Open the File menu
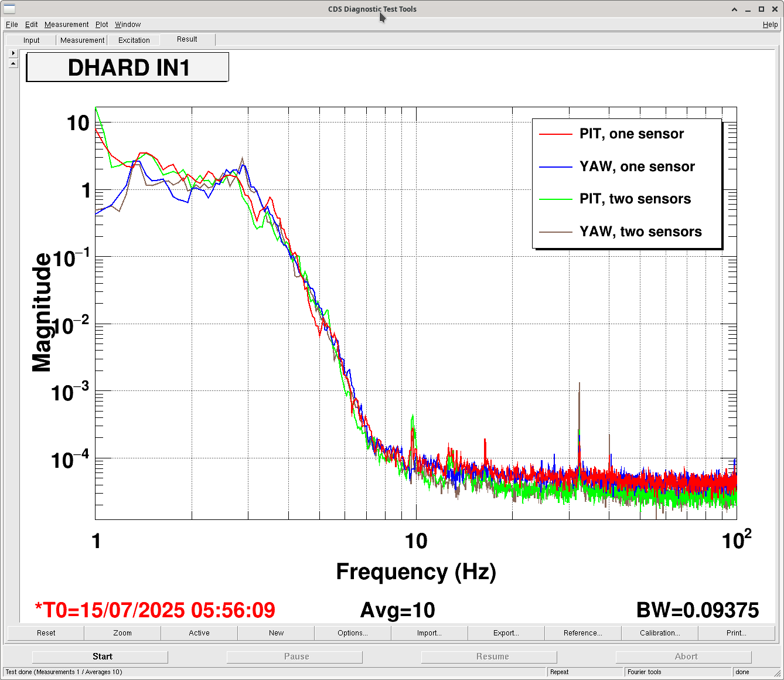The height and width of the screenshot is (680, 784). tap(12, 25)
